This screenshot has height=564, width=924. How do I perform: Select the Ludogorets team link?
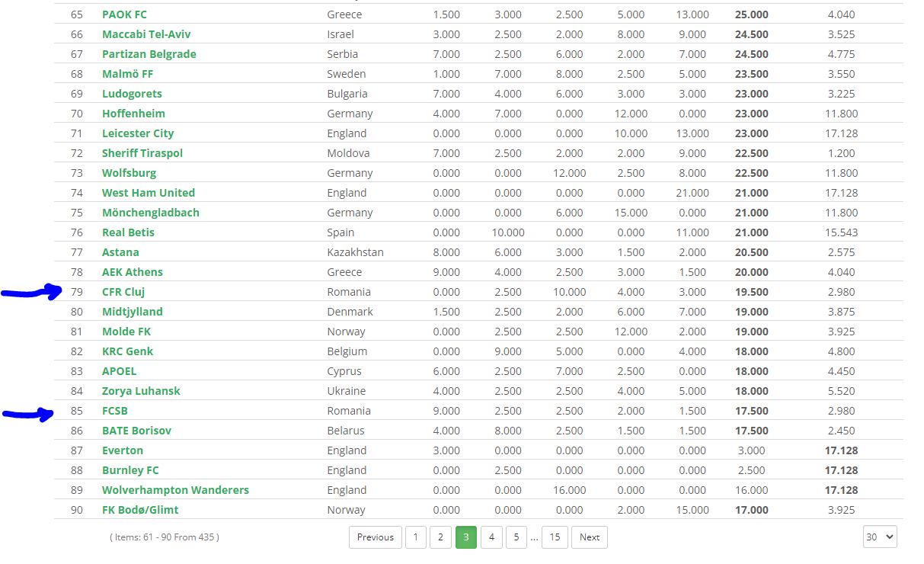click(132, 94)
